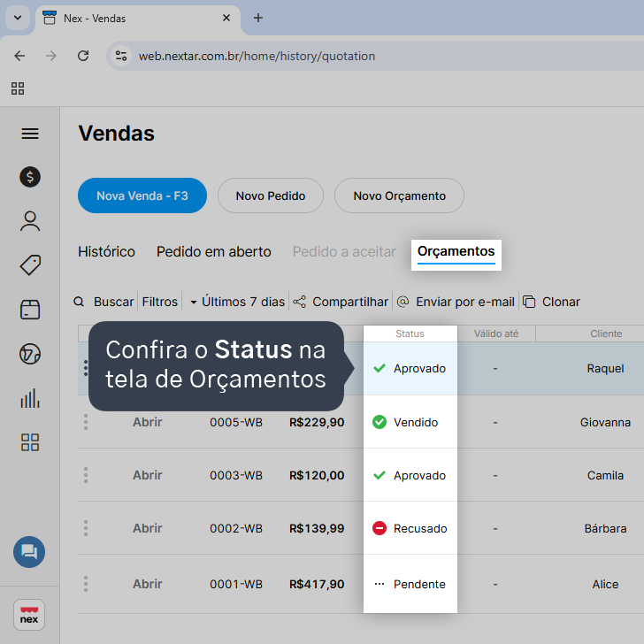Click the Status column header

[410, 333]
